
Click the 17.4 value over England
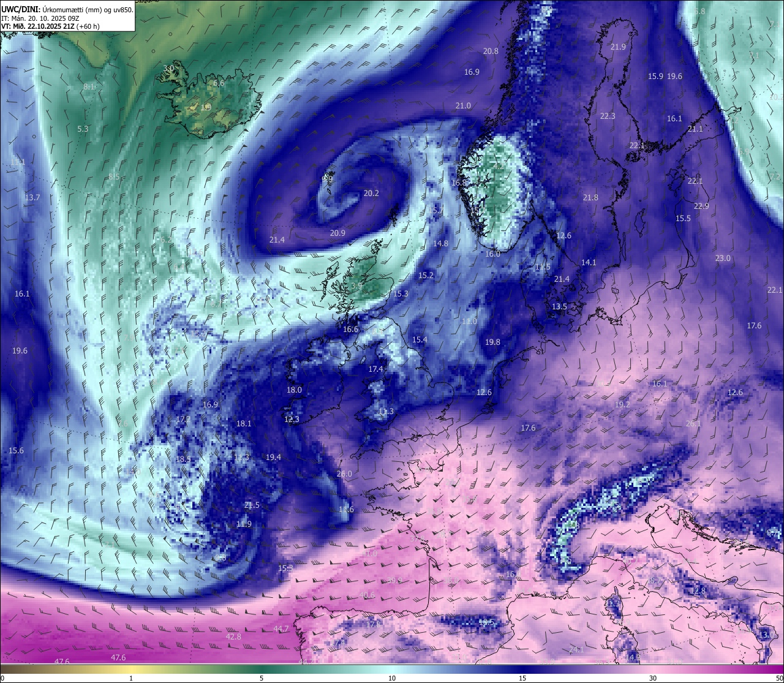click(x=375, y=369)
